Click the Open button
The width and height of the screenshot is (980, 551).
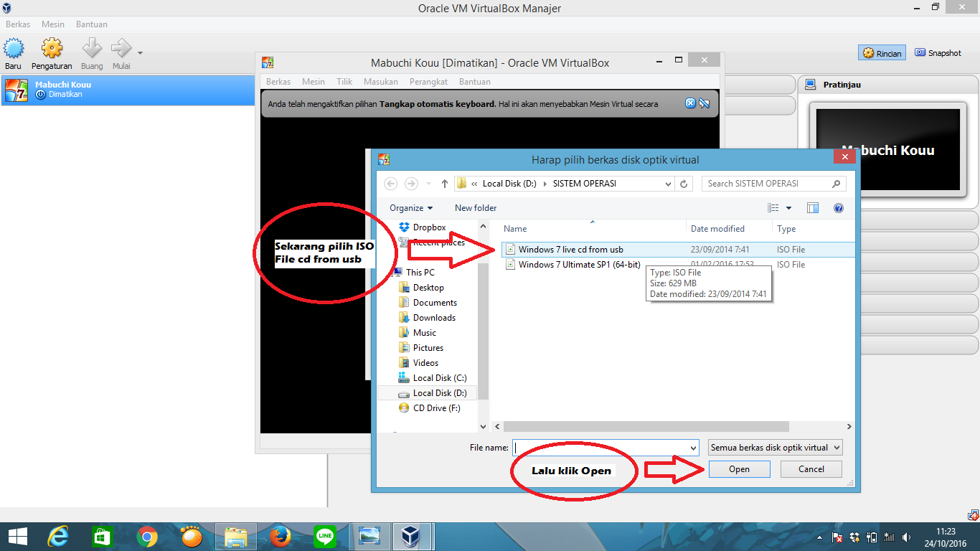pos(739,469)
